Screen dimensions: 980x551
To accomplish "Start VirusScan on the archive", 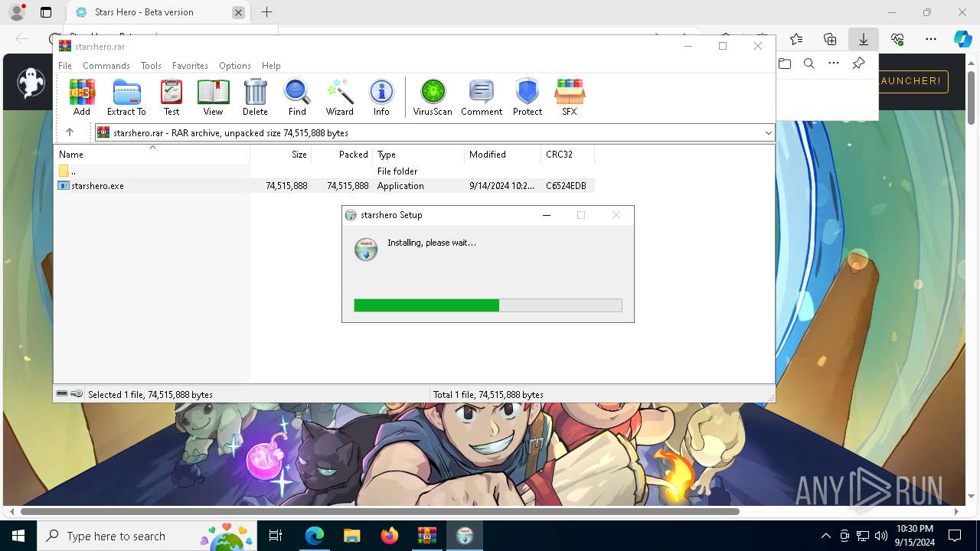I will [x=433, y=97].
